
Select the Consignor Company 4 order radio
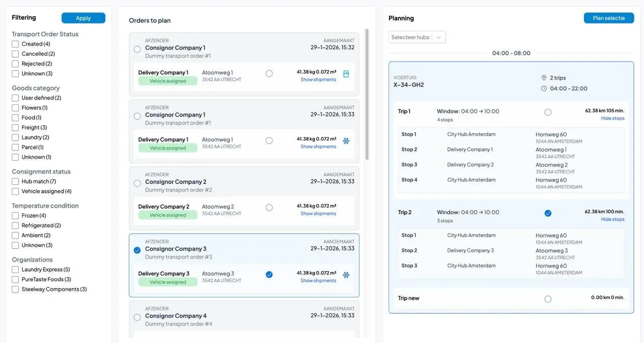coord(137,317)
